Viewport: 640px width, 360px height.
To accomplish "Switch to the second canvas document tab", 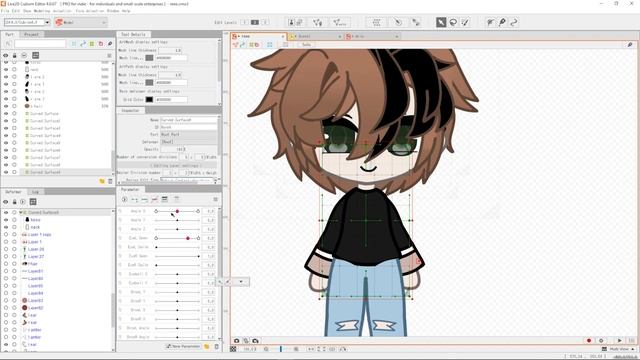I will [315, 36].
